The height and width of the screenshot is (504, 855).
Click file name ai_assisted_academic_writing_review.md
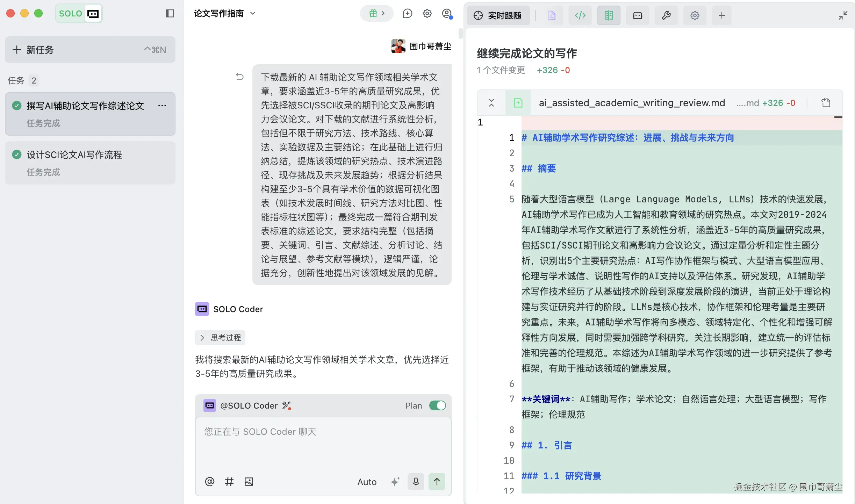632,103
